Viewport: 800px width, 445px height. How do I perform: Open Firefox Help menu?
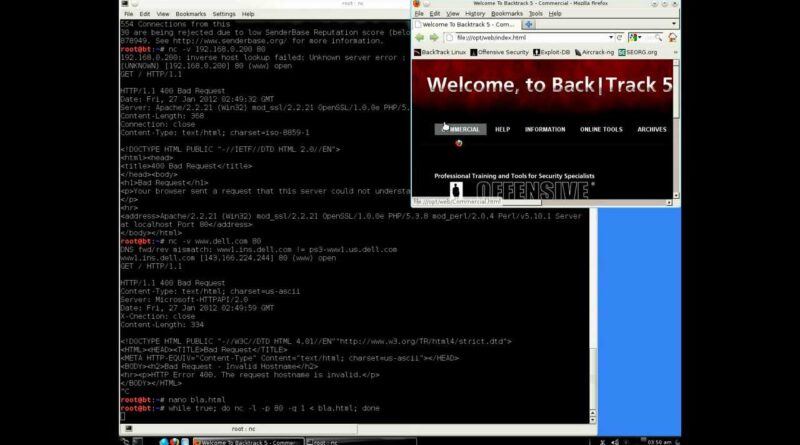pos(555,14)
